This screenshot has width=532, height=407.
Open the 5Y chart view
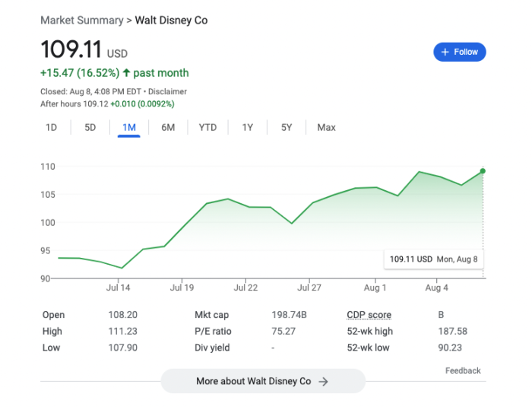[287, 128]
